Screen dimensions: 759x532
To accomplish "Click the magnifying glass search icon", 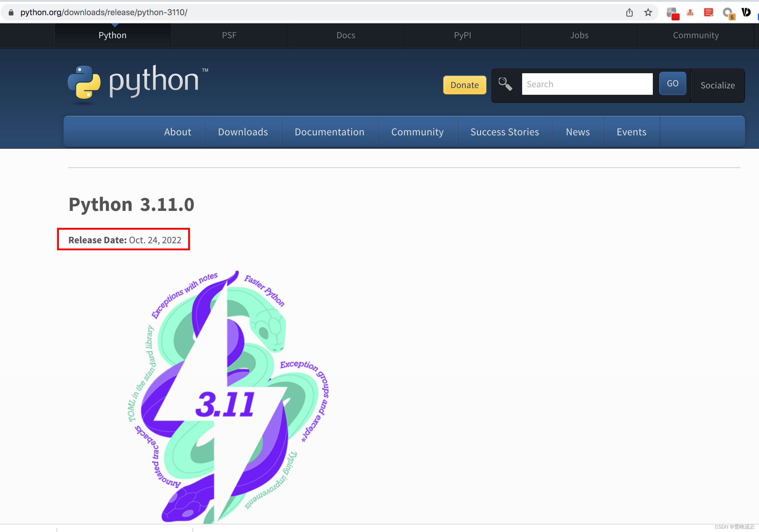I will tap(505, 84).
